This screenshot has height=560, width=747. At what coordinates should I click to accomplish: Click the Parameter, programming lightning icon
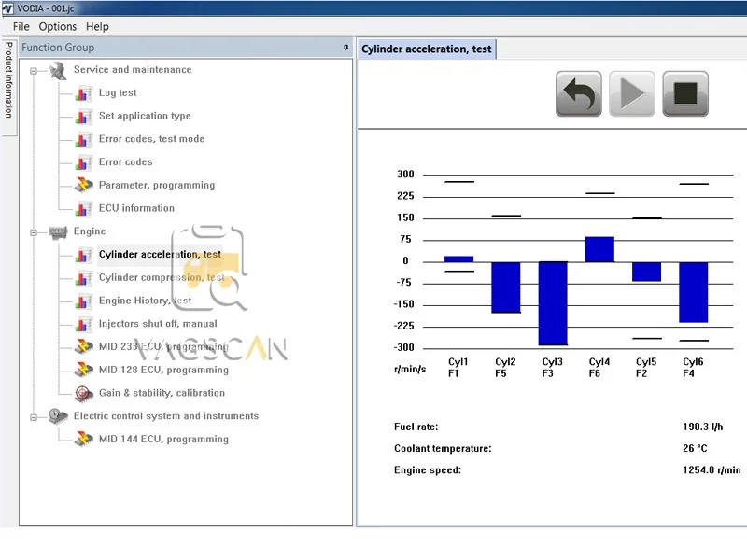(x=83, y=185)
